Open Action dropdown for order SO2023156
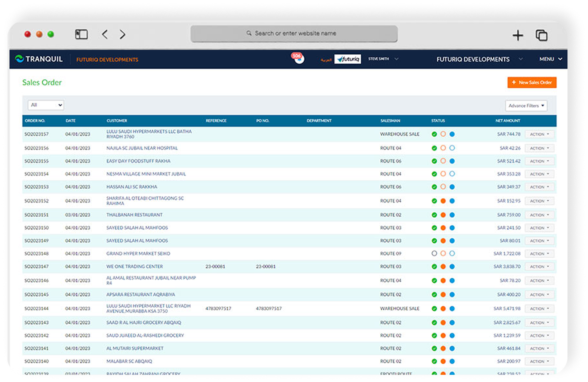Screen dimensions: 588x382 pyautogui.click(x=540, y=148)
